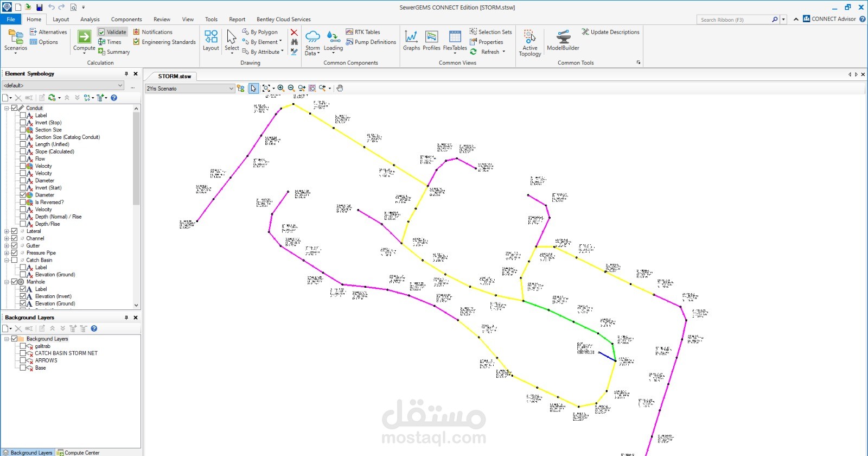Expand the Channel tree node
Viewport: 868px width, 456px height.
coord(7,238)
